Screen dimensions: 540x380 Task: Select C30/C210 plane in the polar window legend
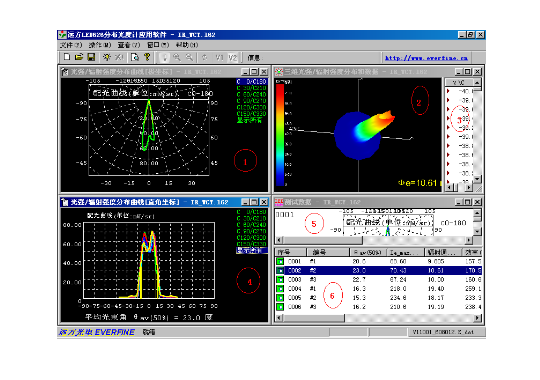(x=252, y=88)
